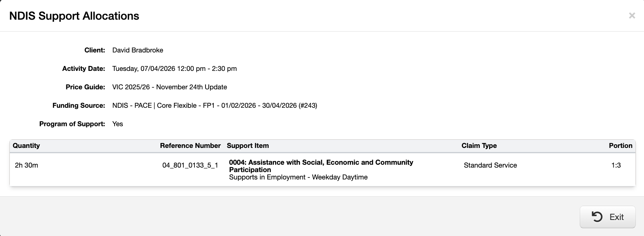Click reference number 04_801_0133_5_1
This screenshot has width=644, height=236.
190,165
